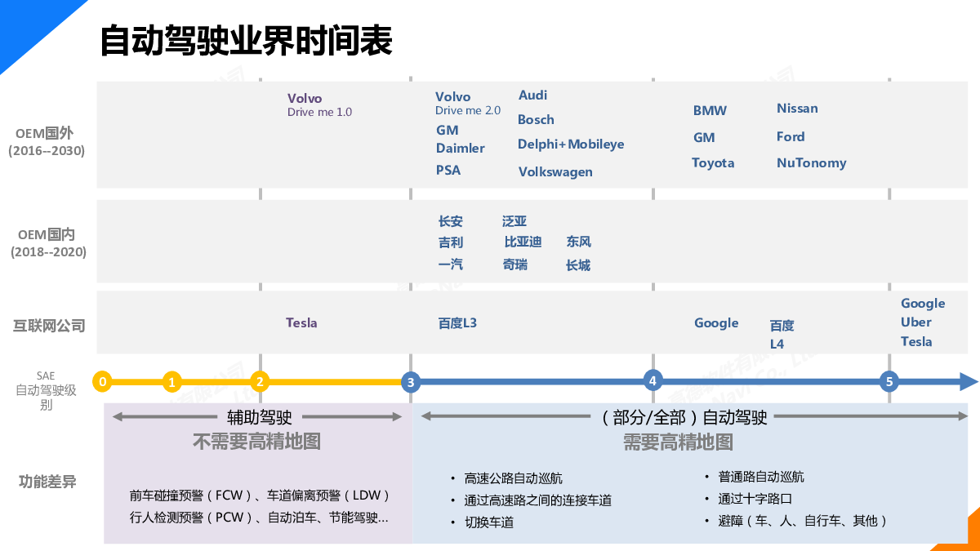Select the 长城 entry
The height and width of the screenshot is (551, 980).
(x=578, y=265)
